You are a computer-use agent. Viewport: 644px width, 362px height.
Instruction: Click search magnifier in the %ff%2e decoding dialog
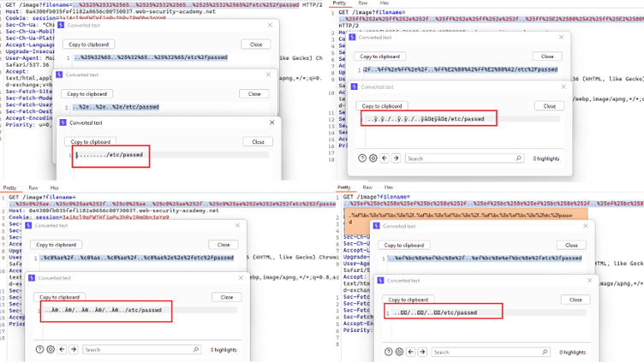[x=518, y=158]
